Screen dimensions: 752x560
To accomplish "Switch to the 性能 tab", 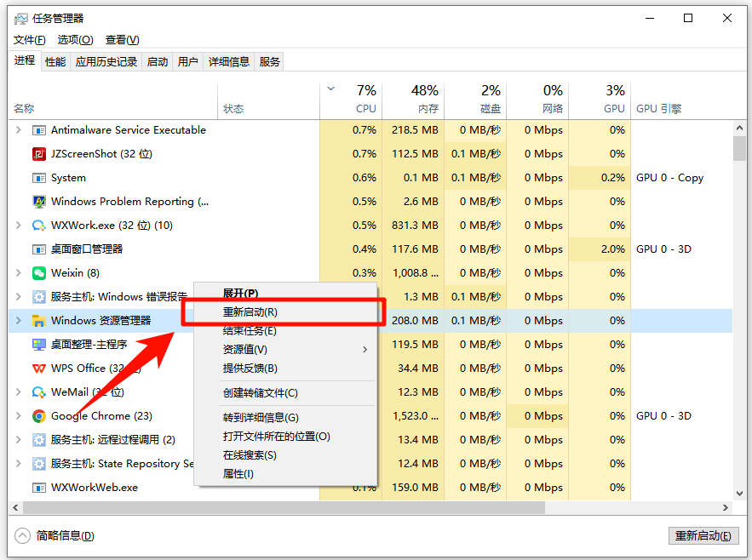I will (55, 61).
